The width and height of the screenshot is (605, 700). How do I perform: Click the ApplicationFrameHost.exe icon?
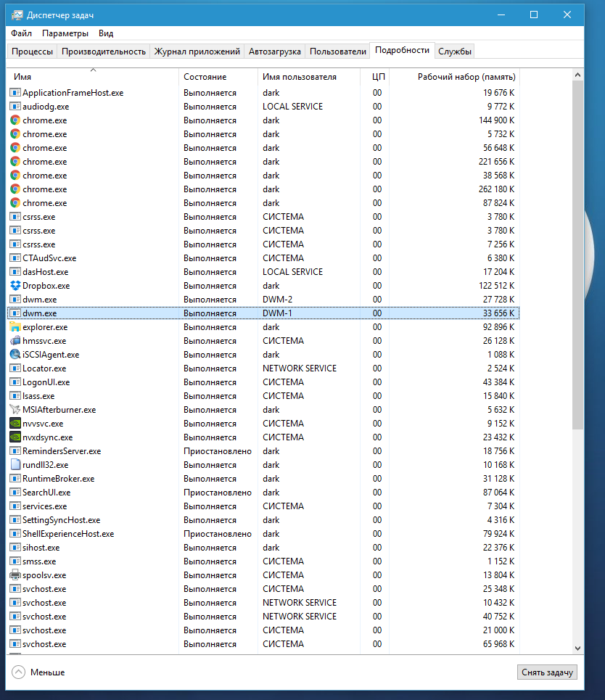[15, 93]
